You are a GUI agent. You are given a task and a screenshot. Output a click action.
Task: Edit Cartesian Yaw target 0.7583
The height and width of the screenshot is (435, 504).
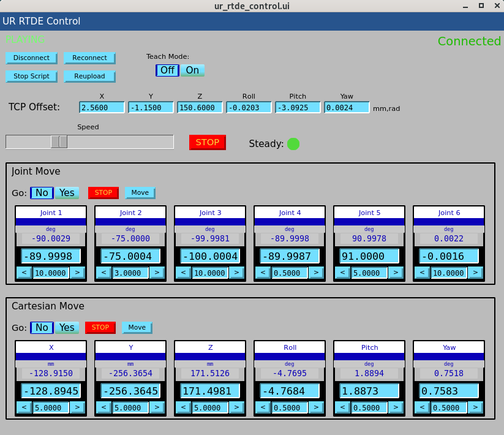point(449,391)
